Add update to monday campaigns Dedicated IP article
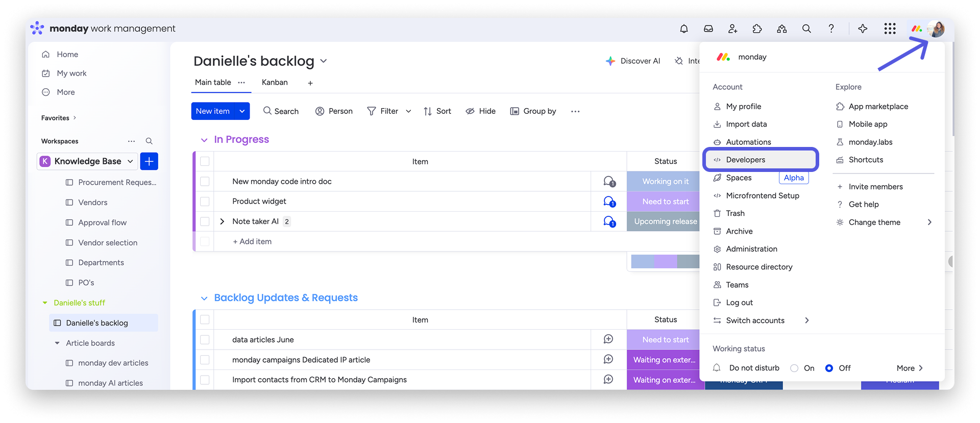Image resolution: width=980 pixels, height=423 pixels. coord(608,359)
